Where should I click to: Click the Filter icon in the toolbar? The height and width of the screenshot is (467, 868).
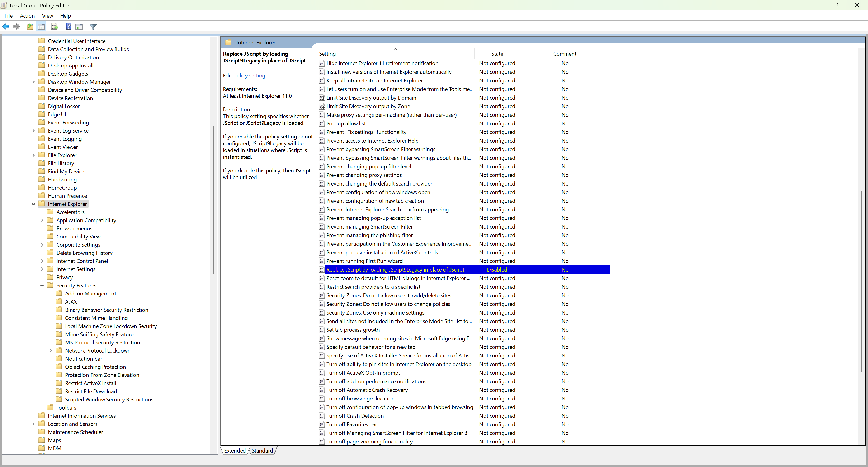(93, 26)
